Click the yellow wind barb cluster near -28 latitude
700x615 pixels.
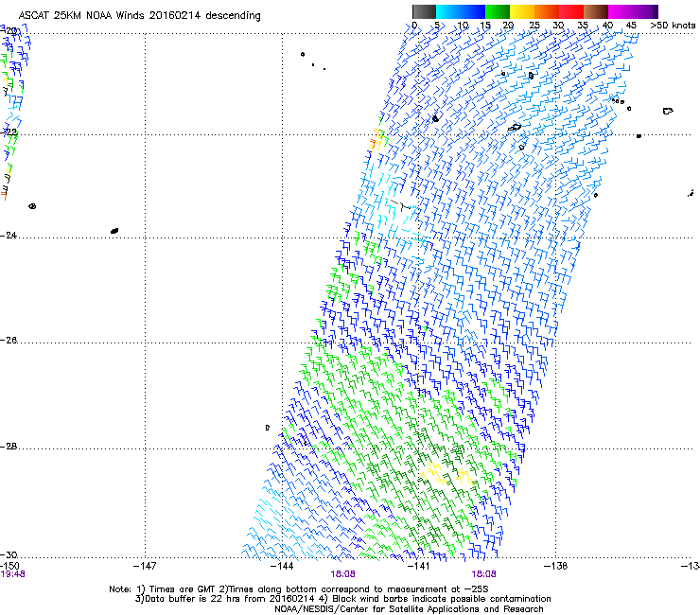point(446,475)
